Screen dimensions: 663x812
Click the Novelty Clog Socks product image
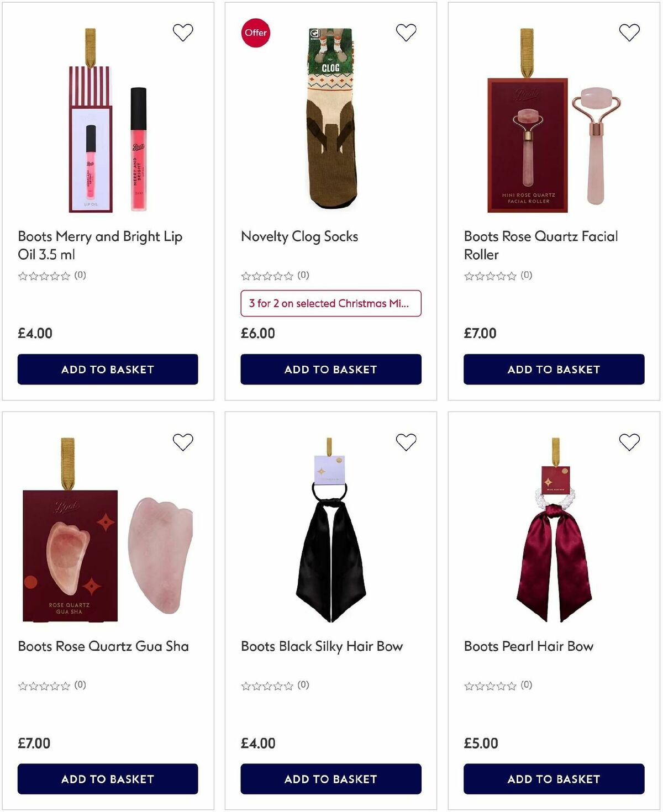click(x=330, y=122)
